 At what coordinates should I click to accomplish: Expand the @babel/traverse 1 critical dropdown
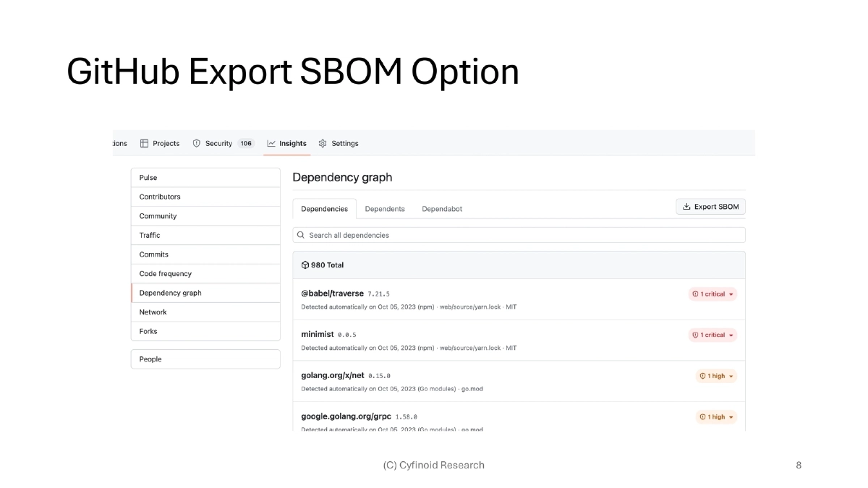click(712, 294)
